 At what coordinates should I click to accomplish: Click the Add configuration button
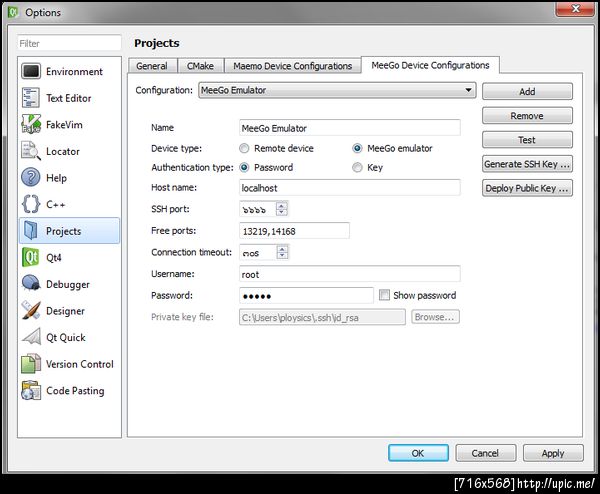527,91
